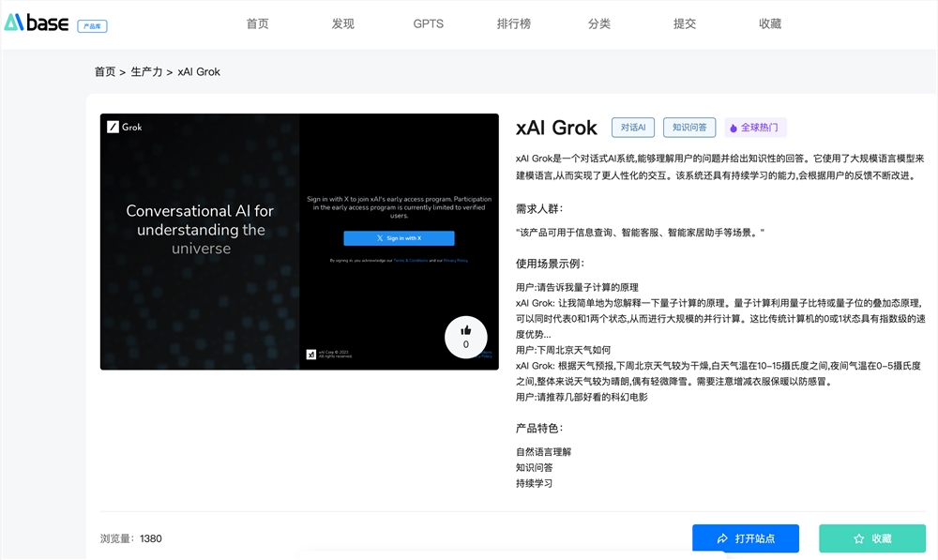The image size is (938, 560).
Task: Go to the 发现 nav item
Action: click(342, 24)
